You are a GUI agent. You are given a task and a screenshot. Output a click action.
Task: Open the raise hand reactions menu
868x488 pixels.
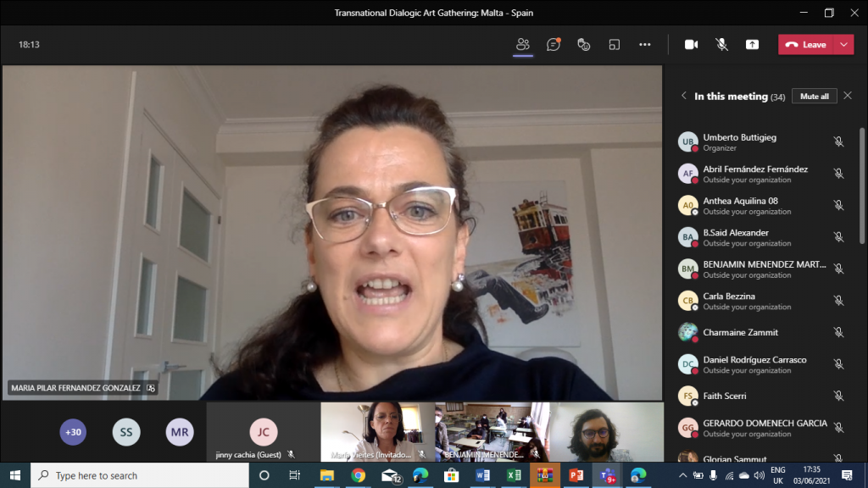[584, 45]
